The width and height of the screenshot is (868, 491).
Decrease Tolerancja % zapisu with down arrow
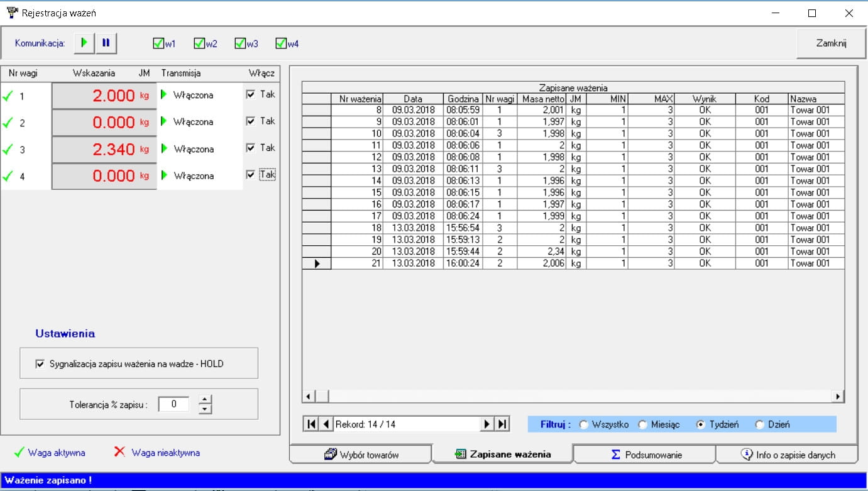205,409
